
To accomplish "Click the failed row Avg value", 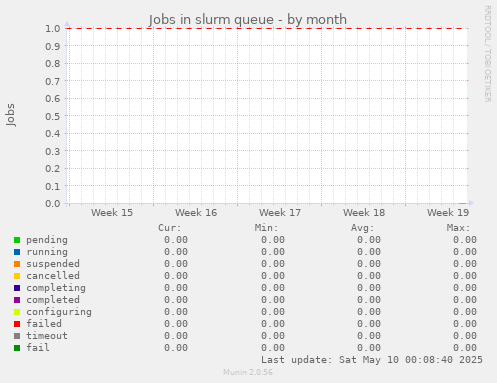I will tap(369, 324).
